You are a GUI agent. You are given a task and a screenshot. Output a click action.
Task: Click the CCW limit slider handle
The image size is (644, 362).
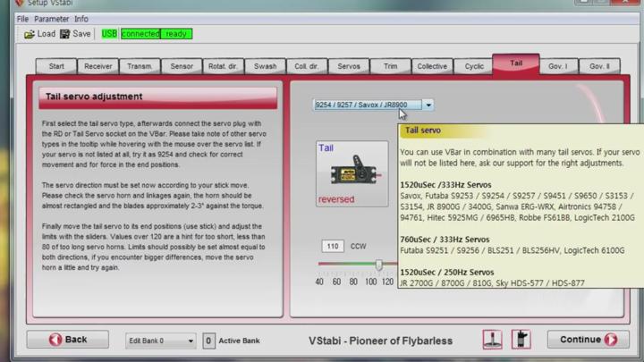[x=378, y=265]
